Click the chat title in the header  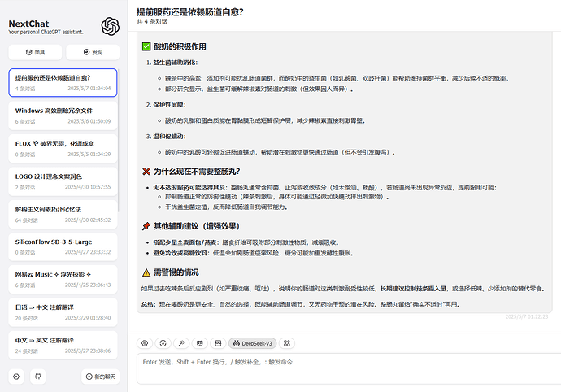(190, 12)
